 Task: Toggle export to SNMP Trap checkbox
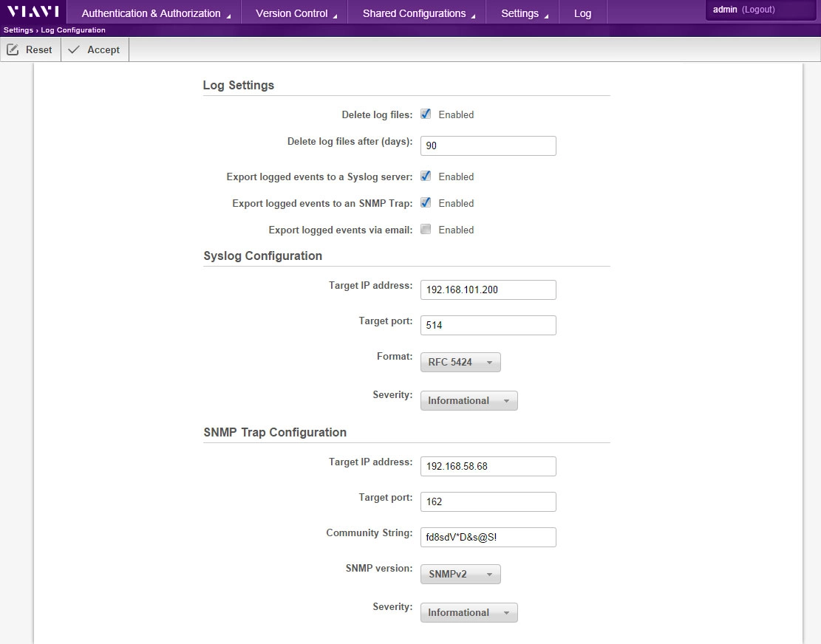426,203
